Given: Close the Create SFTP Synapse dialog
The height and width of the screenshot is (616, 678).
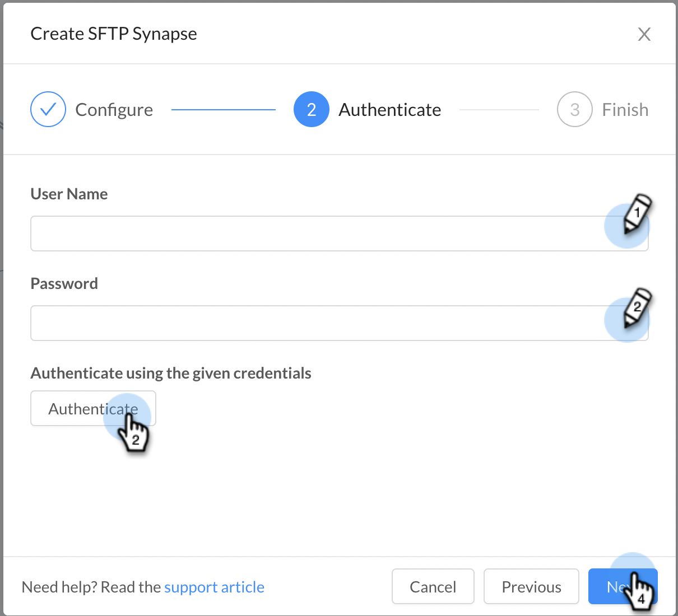Looking at the screenshot, I should coord(644,34).
